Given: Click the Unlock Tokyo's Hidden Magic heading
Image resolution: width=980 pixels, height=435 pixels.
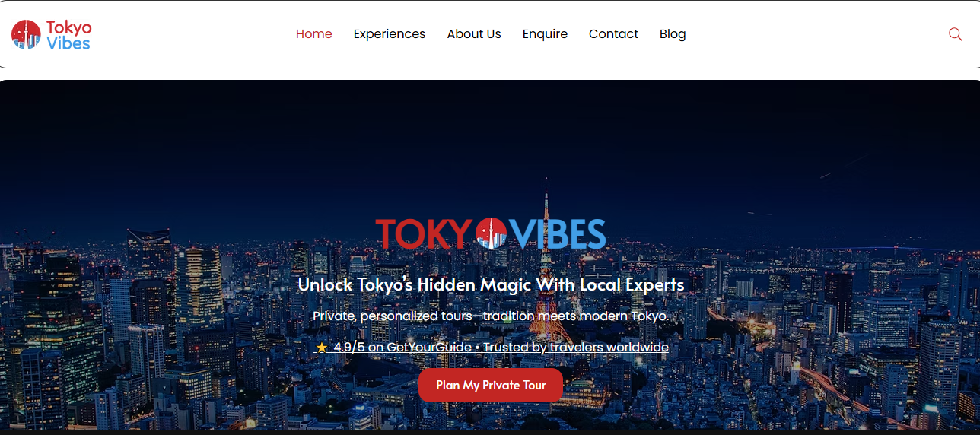Looking at the screenshot, I should pos(491,285).
